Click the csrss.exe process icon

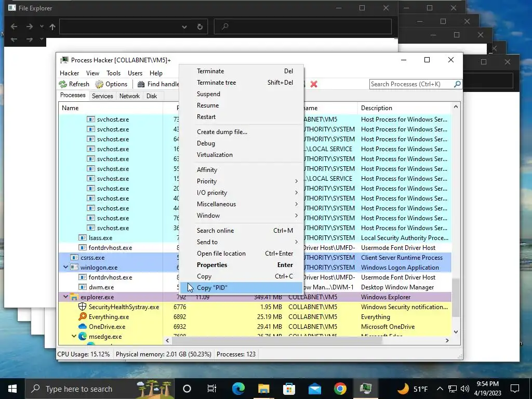74,257
